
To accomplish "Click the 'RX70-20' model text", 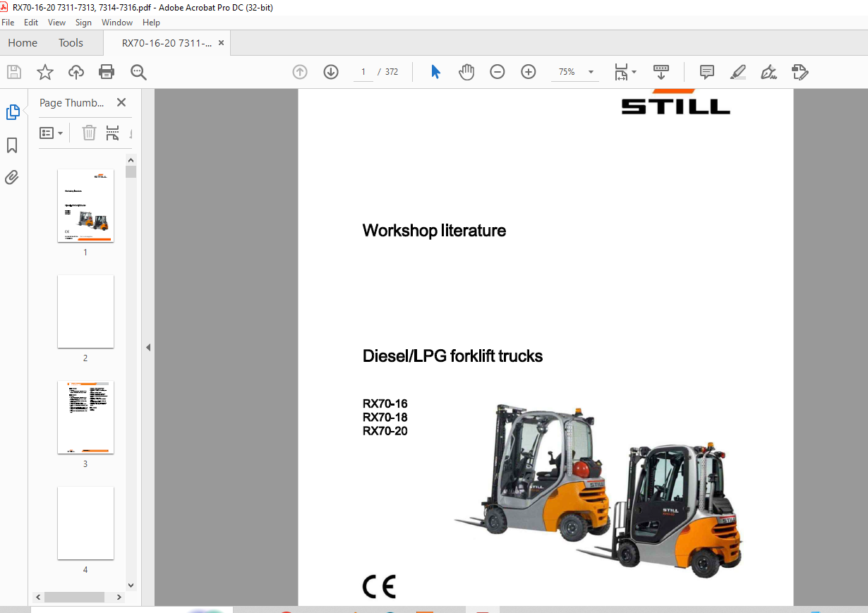I will coord(385,431).
